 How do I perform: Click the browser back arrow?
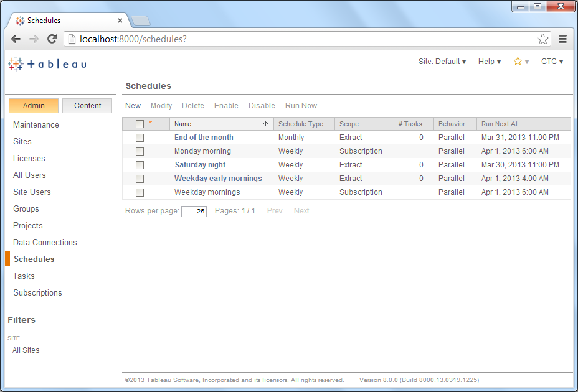click(x=16, y=39)
